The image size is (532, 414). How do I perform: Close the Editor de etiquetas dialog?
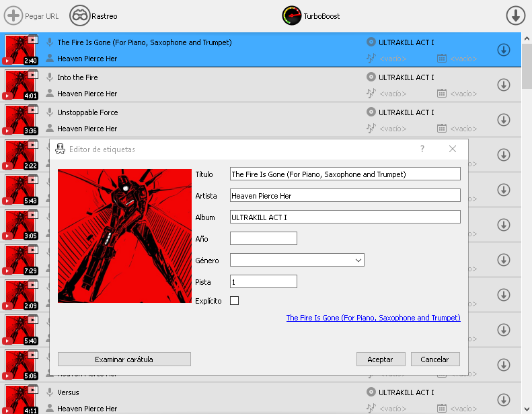coord(452,149)
